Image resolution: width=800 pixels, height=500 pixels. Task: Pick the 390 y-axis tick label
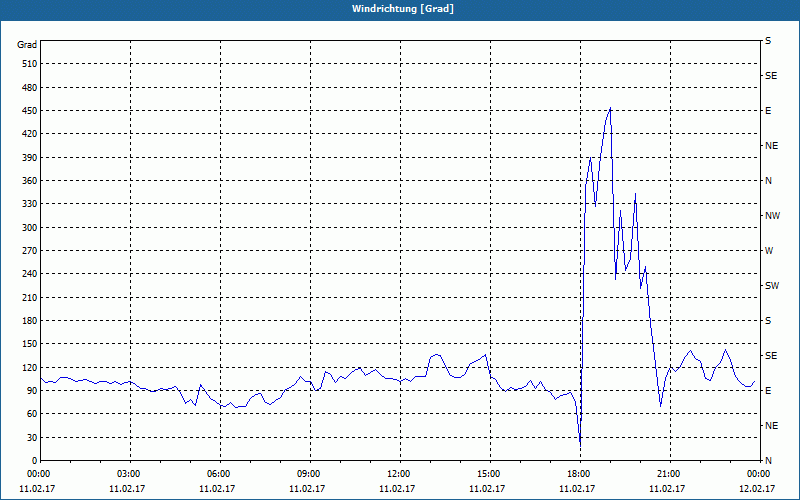coord(29,158)
